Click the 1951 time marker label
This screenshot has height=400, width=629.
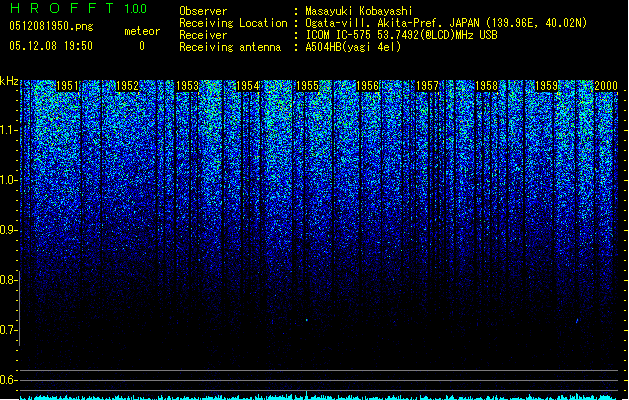click(x=67, y=86)
